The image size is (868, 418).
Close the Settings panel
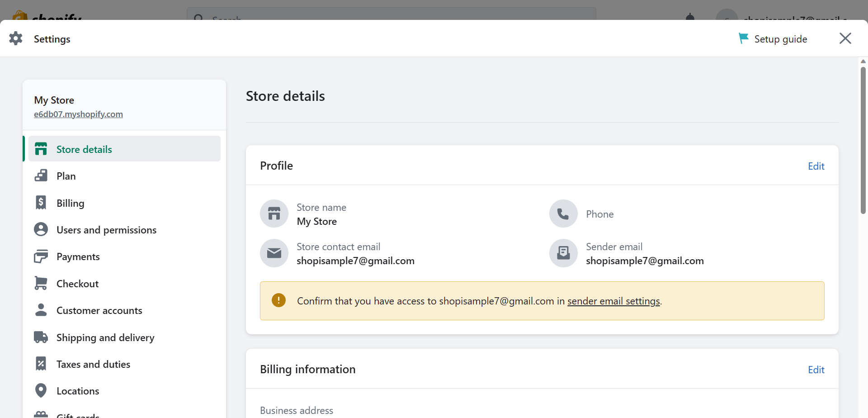[845, 38]
